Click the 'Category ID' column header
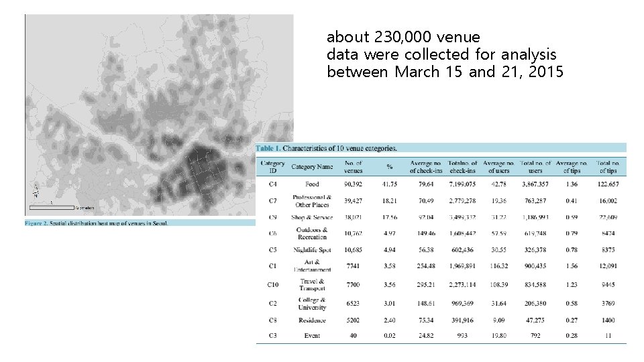Image resolution: width=644 pixels, height=362 pixels. click(273, 167)
